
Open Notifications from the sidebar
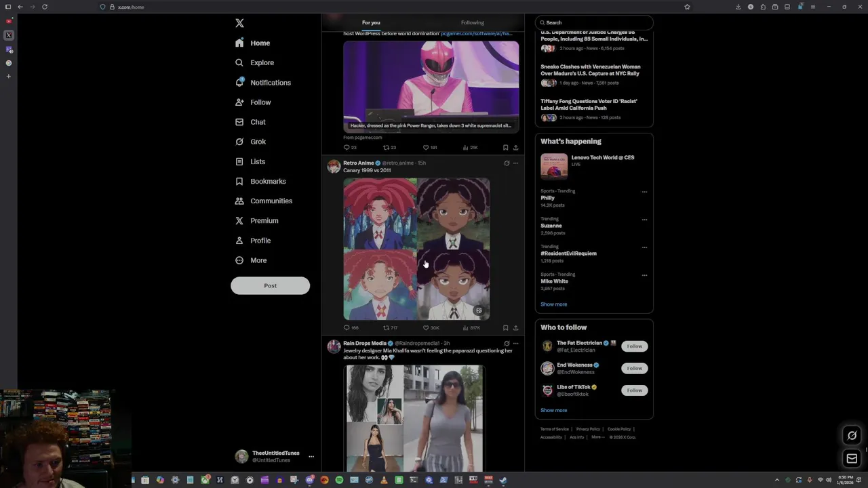click(x=262, y=83)
